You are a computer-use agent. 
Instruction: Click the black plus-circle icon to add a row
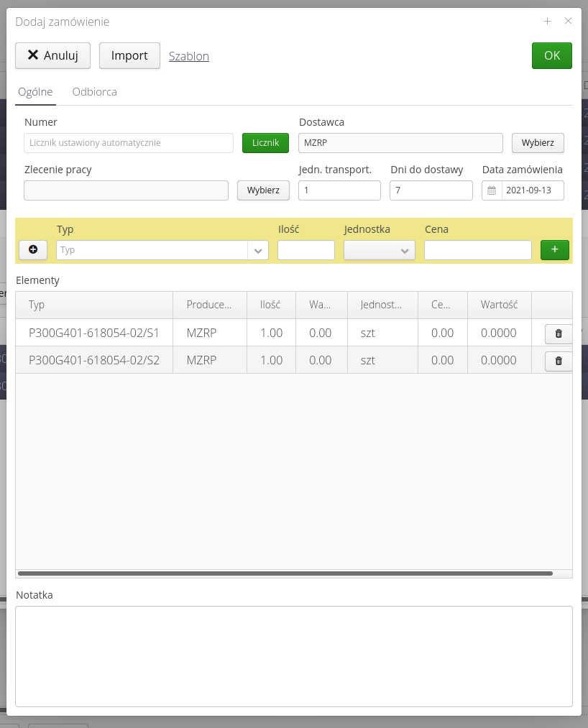point(33,249)
